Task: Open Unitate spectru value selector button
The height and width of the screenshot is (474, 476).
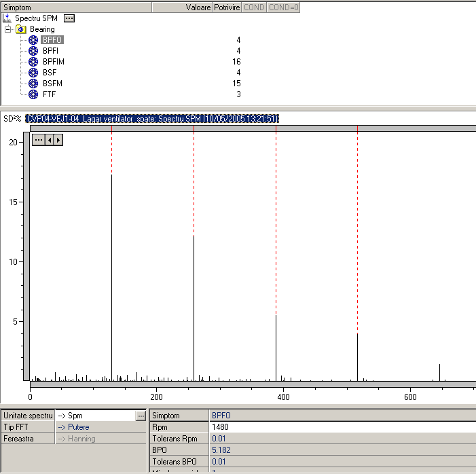Action: 141,415
